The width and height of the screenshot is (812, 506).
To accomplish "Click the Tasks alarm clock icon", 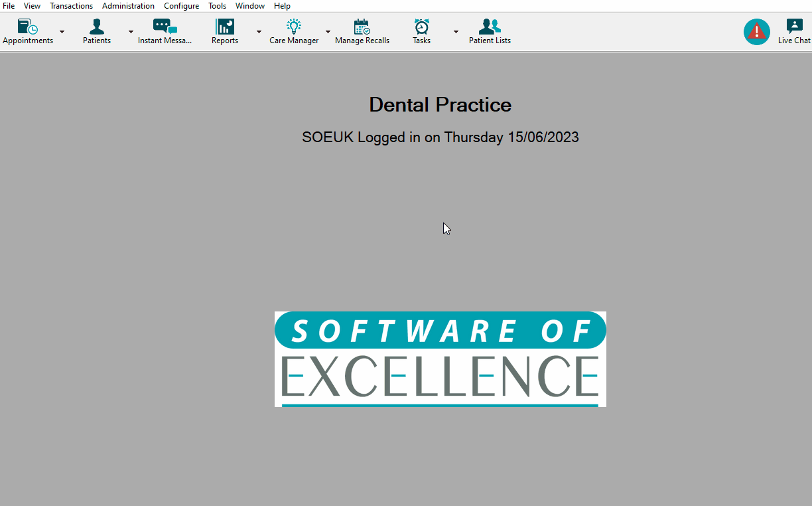I will point(421,27).
